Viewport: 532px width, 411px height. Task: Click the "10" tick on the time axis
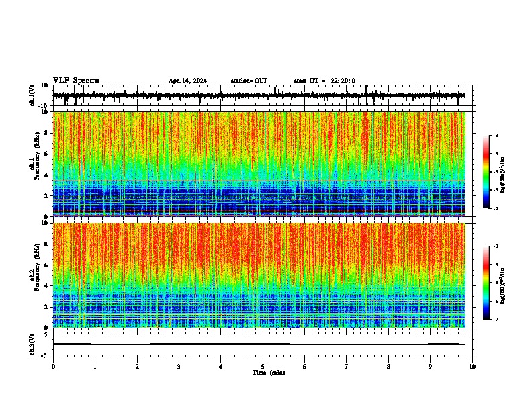coord(472,367)
